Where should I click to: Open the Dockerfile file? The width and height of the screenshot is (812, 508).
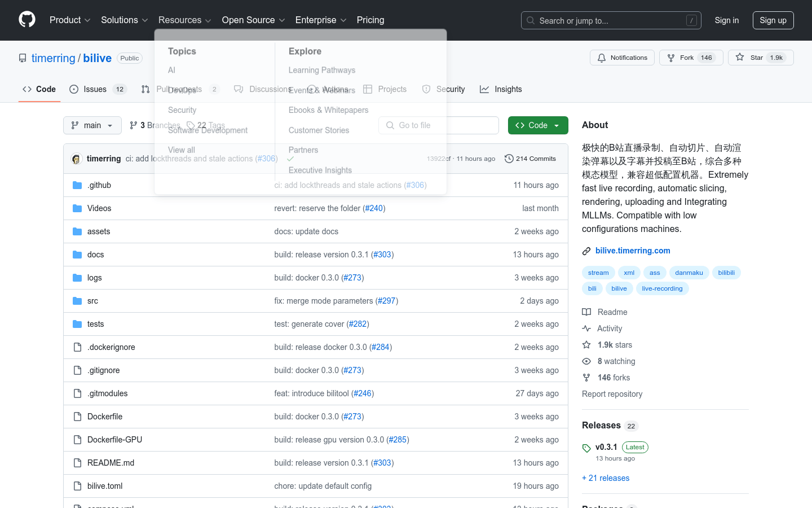105,417
